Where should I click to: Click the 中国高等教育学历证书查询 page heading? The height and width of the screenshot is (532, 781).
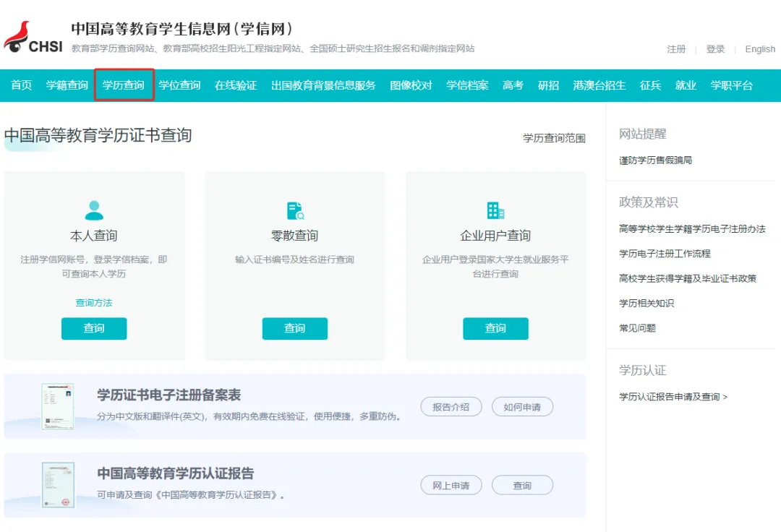(x=98, y=135)
